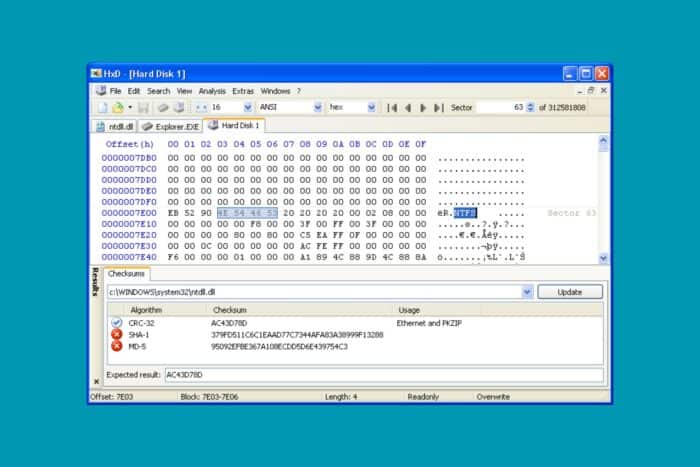Open the Extras menu
Screen dimensions: 700x467
click(x=243, y=91)
